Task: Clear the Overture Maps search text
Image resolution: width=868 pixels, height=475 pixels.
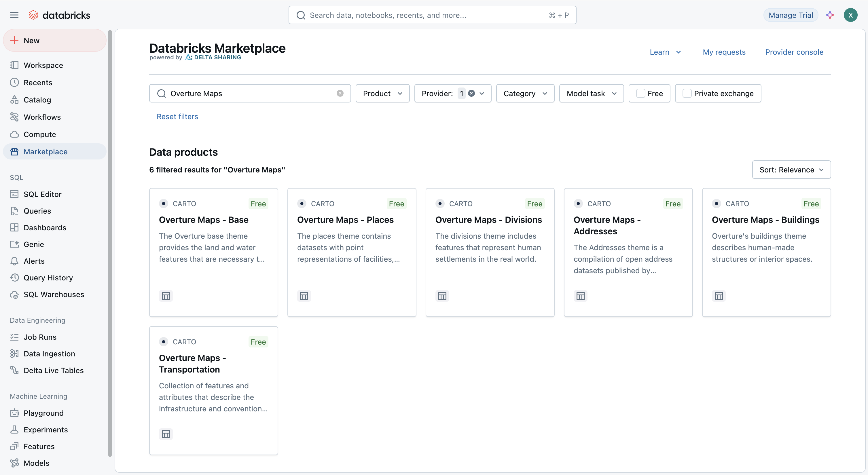Action: tap(340, 93)
